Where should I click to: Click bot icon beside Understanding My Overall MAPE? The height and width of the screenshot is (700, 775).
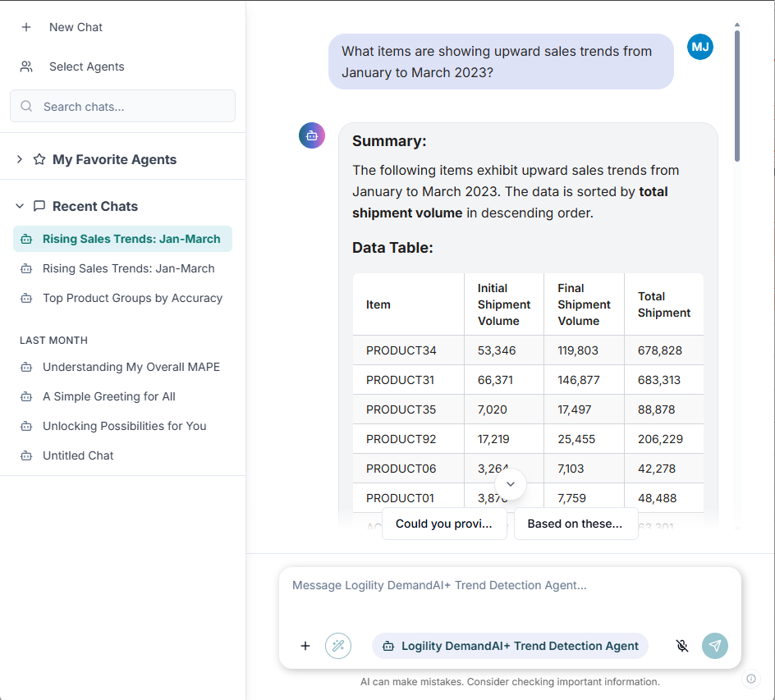point(26,367)
